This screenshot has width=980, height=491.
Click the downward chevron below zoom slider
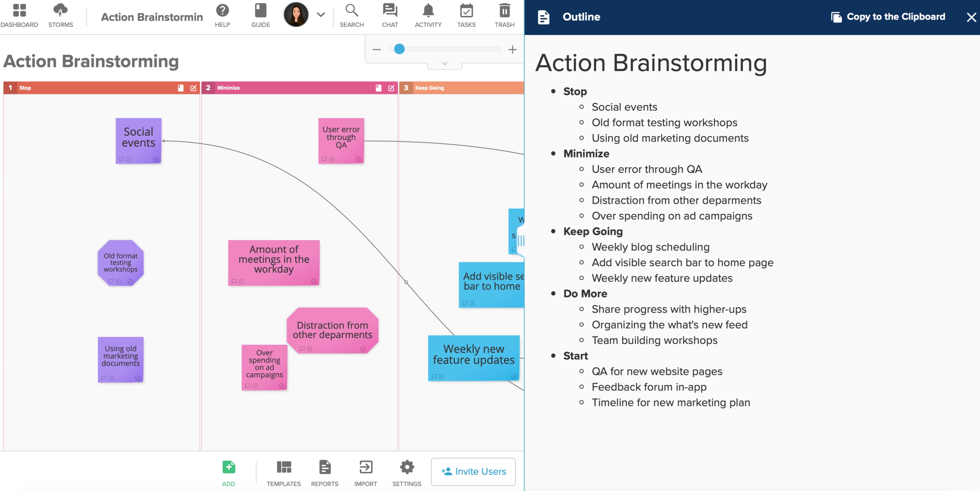(444, 64)
